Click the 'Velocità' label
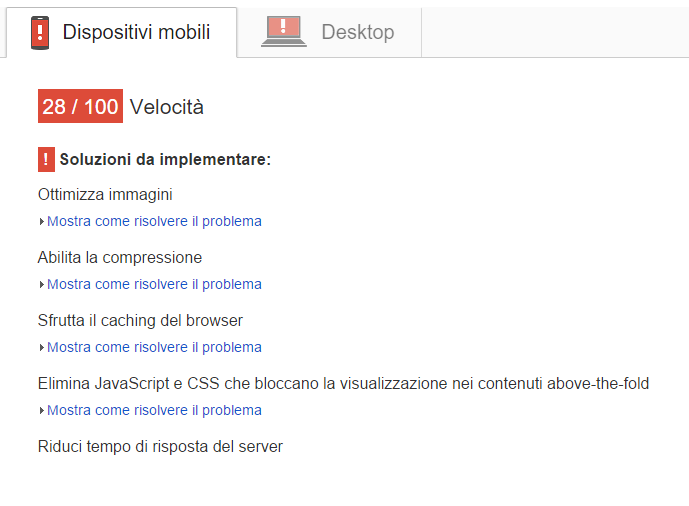This screenshot has height=506, width=689. click(x=167, y=107)
